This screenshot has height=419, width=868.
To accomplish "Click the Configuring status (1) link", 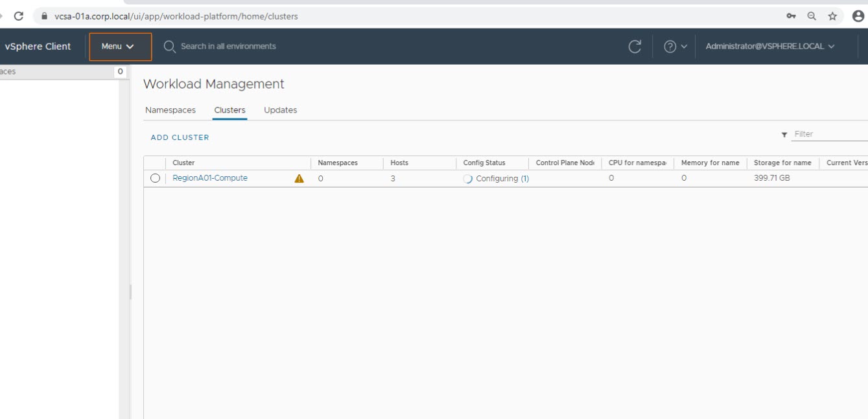I will (524, 179).
